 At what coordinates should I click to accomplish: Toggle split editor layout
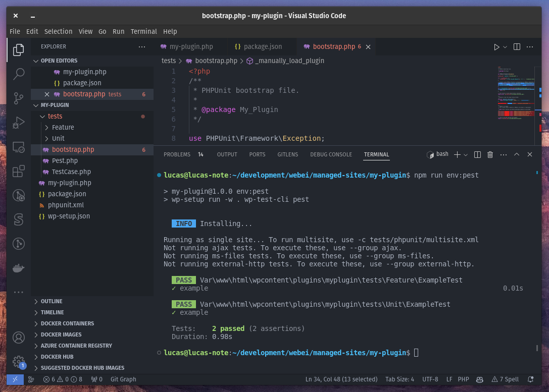pyautogui.click(x=517, y=47)
